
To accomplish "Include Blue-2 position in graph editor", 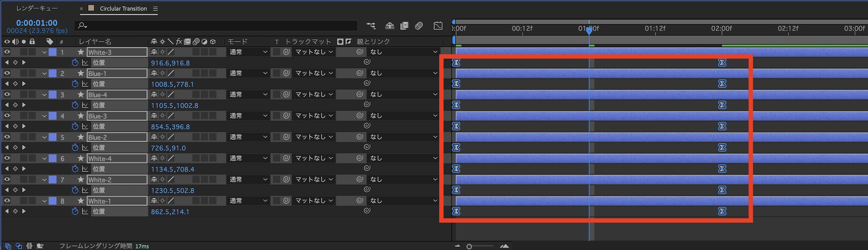I will pos(85,148).
